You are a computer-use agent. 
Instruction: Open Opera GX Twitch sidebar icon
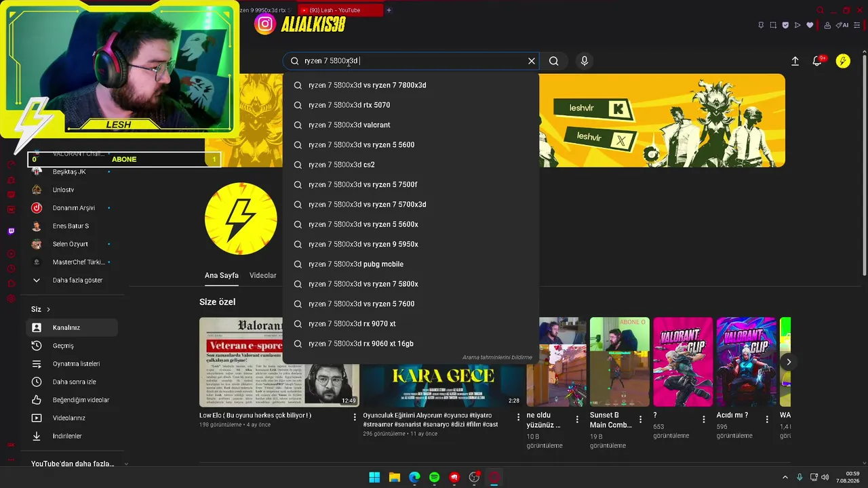coord(11,231)
